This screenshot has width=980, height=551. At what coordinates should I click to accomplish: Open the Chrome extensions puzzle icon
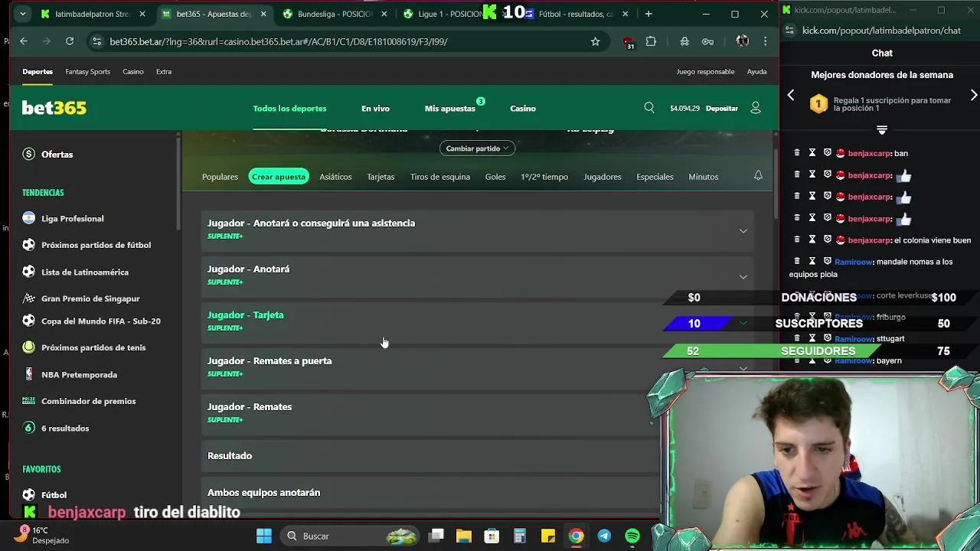click(651, 41)
